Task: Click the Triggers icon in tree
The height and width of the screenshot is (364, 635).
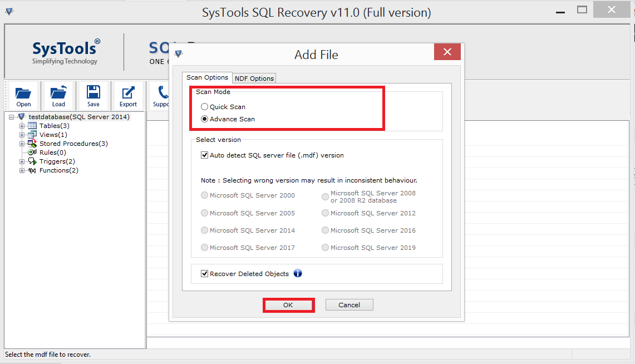Action: point(32,161)
